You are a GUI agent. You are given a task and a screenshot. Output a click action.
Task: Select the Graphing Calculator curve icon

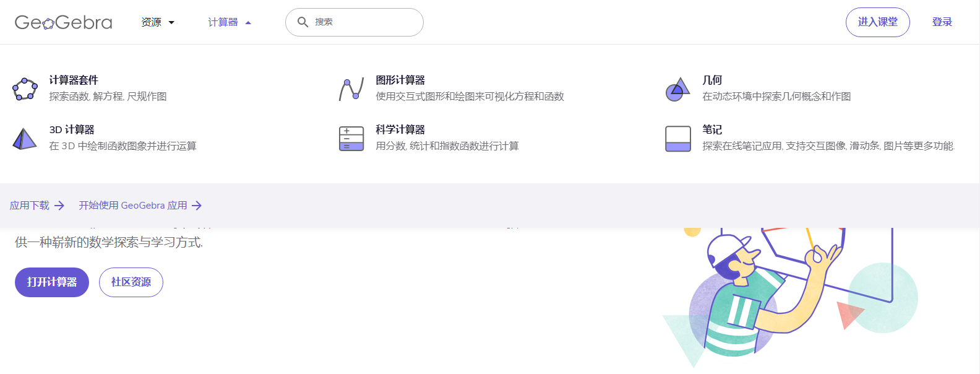(x=351, y=89)
